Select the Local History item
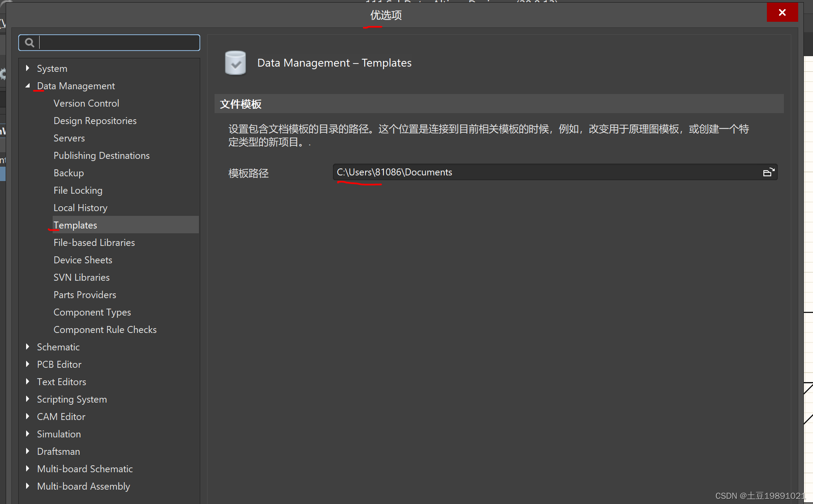Viewport: 813px width, 504px height. (x=80, y=208)
